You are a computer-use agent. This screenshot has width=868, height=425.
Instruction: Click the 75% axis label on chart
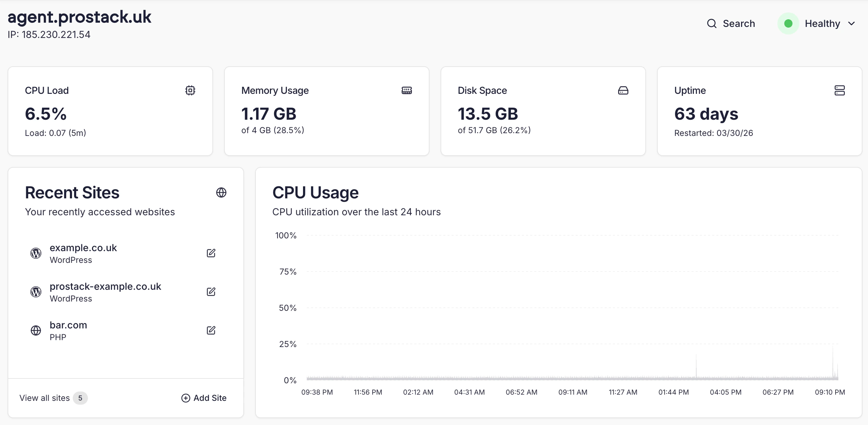[288, 272]
